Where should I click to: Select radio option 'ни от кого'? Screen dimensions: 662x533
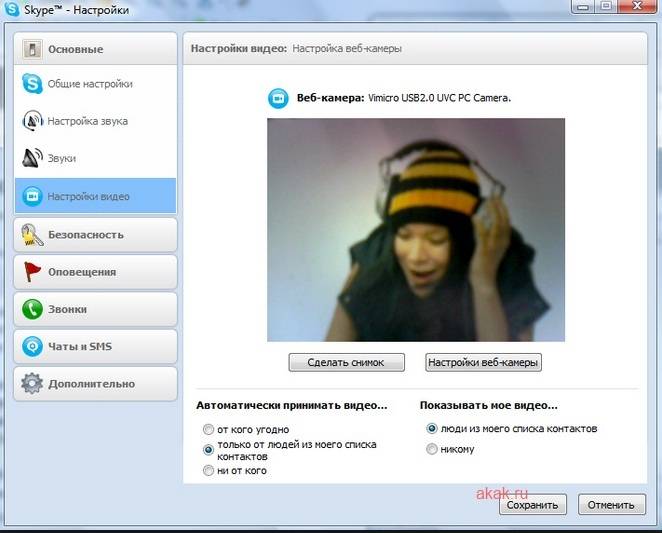pos(208,470)
